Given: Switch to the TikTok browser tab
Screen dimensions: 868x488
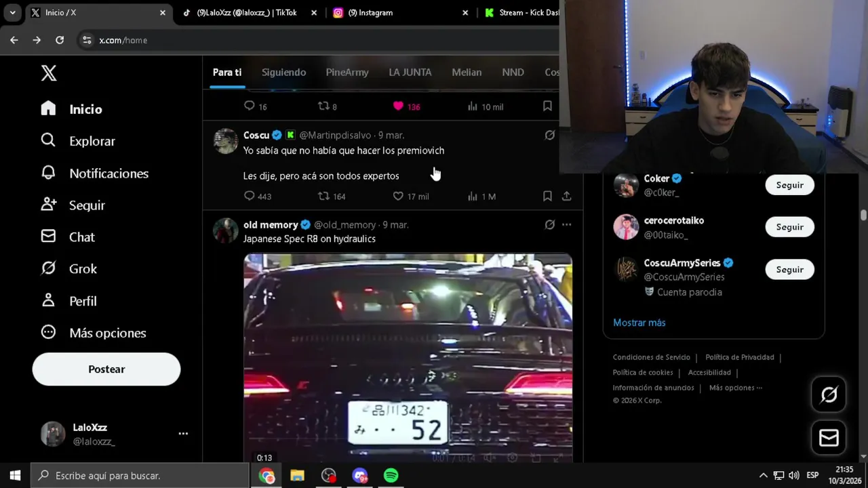Looking at the screenshot, I should click(249, 13).
